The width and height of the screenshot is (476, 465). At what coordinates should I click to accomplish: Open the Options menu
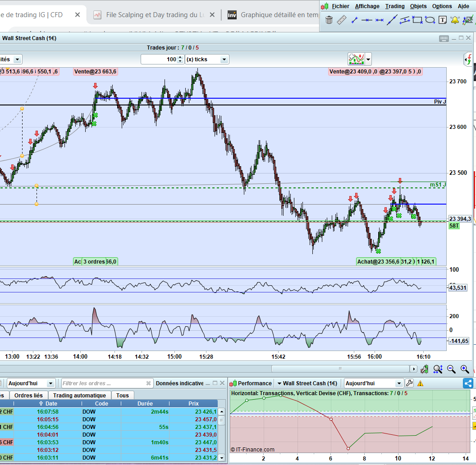pos(442,6)
